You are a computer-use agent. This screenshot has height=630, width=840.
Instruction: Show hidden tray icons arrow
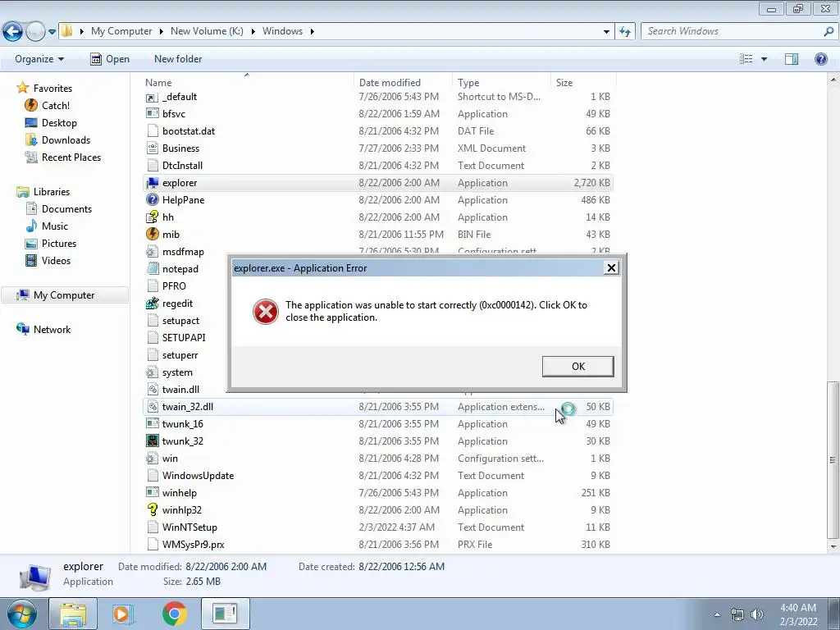[717, 614]
